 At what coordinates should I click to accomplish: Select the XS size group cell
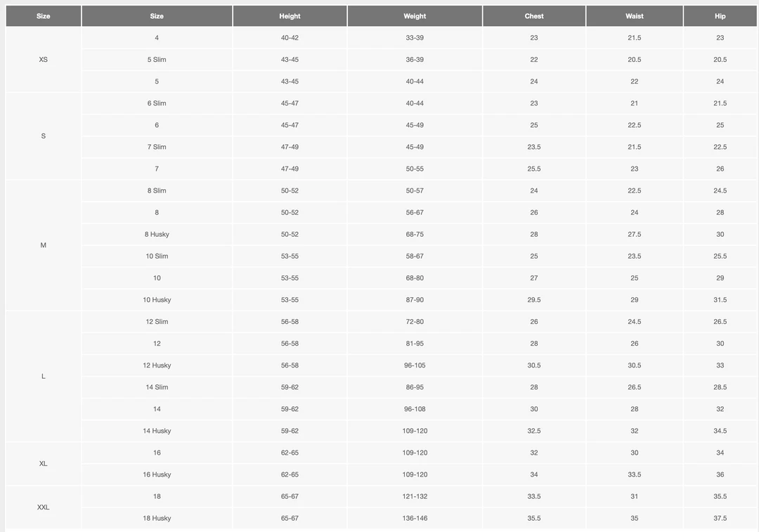[44, 60]
